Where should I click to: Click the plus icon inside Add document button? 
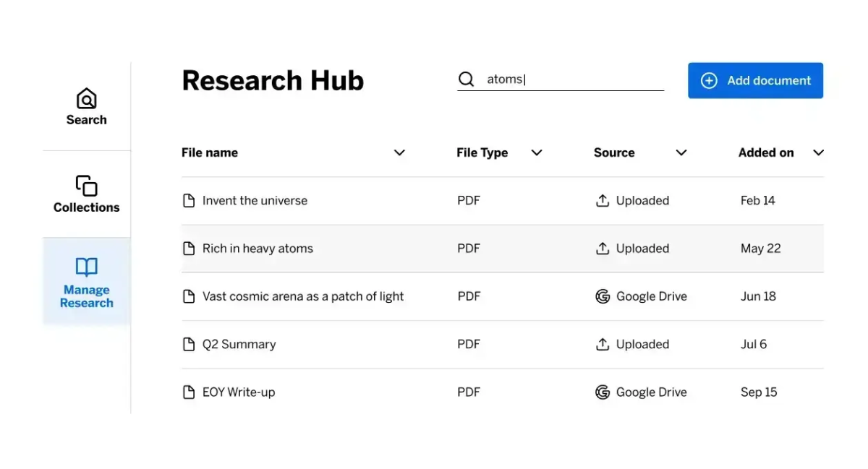point(710,80)
